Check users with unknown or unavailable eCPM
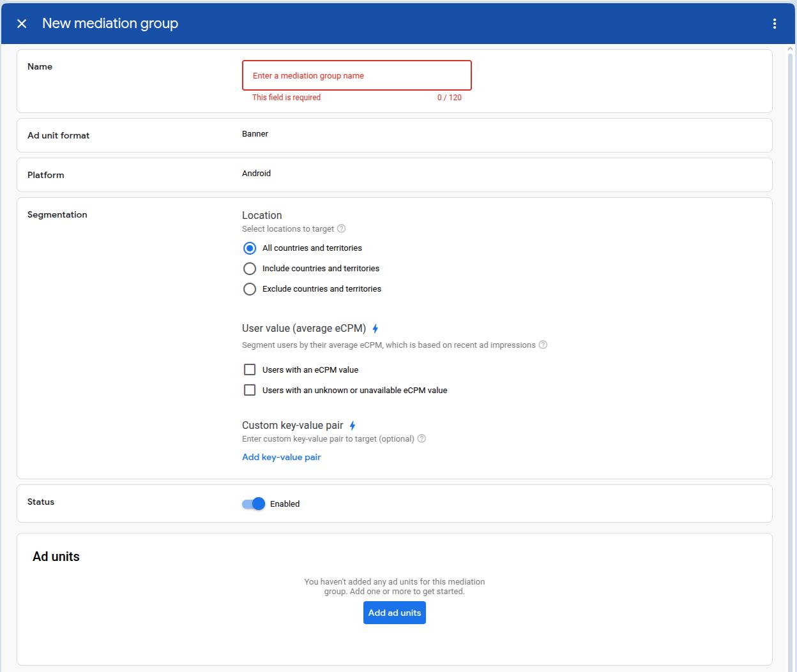 [x=250, y=390]
